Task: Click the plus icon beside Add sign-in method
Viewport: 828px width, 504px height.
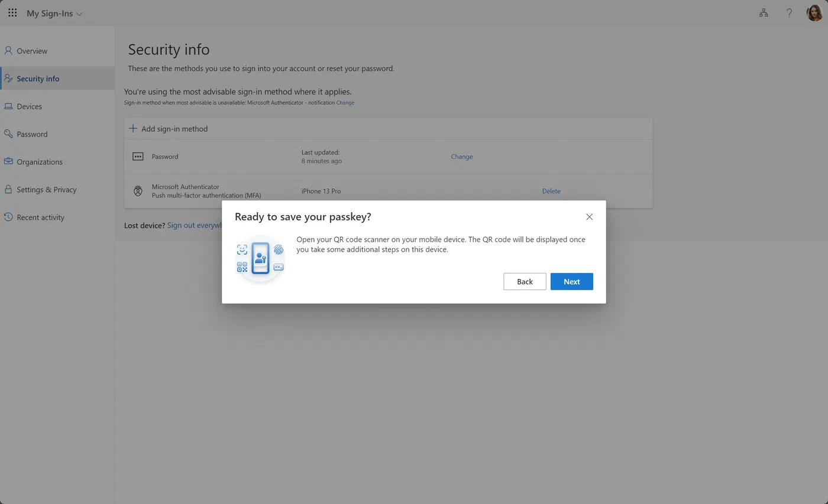Action: click(x=133, y=129)
